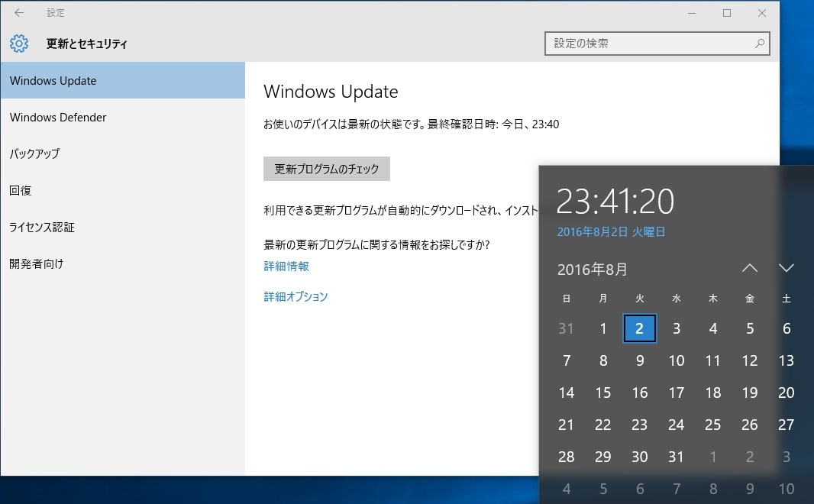Image resolution: width=814 pixels, height=504 pixels.
Task: Click the 23:41:20 clock display
Action: point(615,202)
